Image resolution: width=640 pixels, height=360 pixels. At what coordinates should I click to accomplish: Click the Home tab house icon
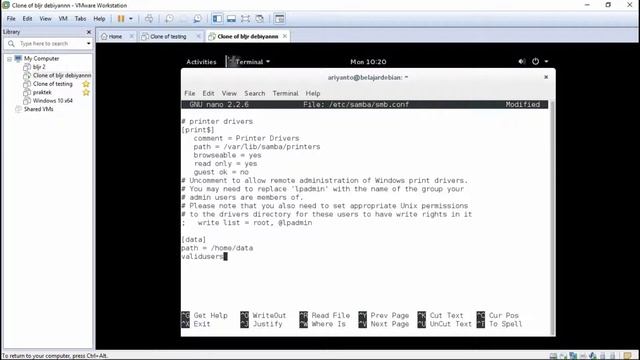pyautogui.click(x=104, y=36)
